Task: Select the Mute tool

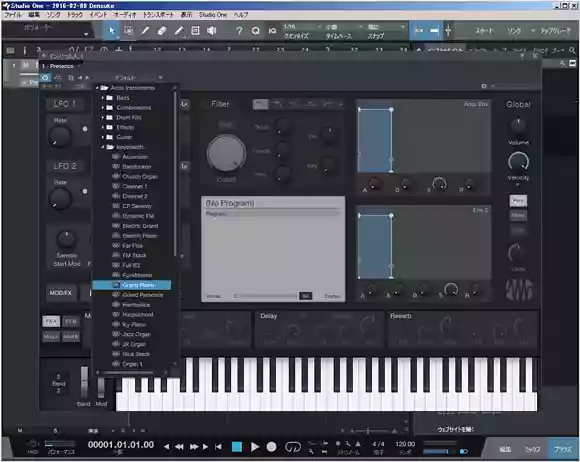Action: pos(195,31)
